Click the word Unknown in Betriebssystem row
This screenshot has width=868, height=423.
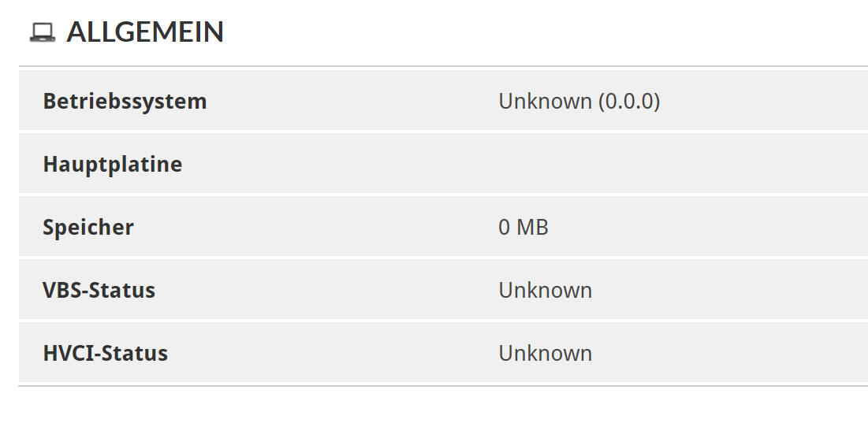coord(545,101)
